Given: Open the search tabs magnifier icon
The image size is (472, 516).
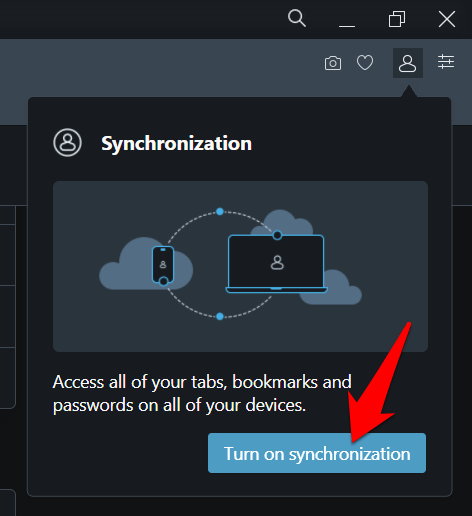Looking at the screenshot, I should (x=297, y=18).
